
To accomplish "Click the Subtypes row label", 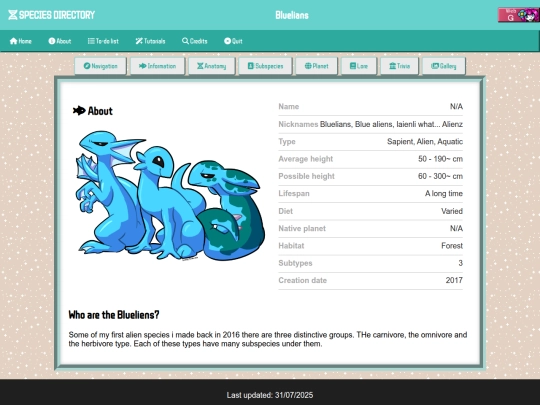I will click(295, 263).
